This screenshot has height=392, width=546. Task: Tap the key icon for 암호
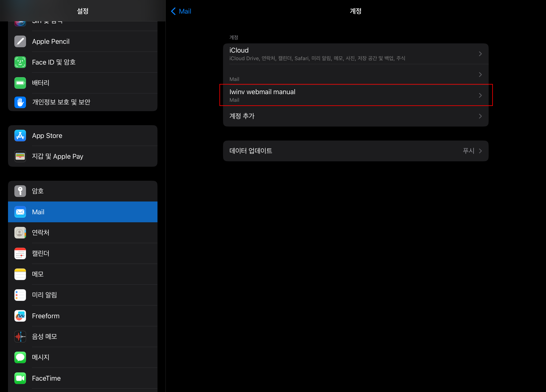click(20, 191)
